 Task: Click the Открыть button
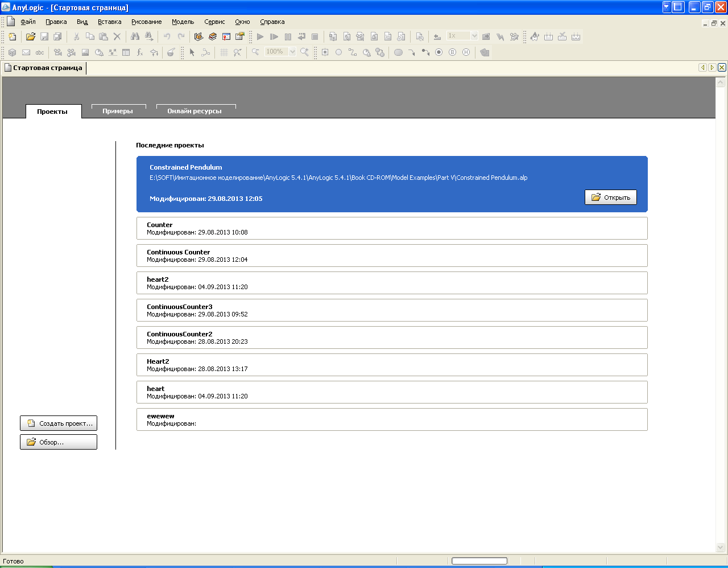[611, 197]
